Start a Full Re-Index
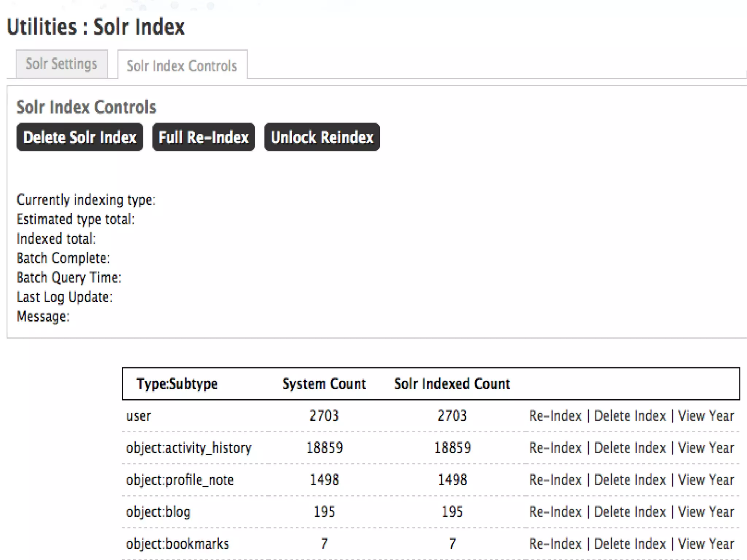The image size is (747, 560). pyautogui.click(x=204, y=138)
